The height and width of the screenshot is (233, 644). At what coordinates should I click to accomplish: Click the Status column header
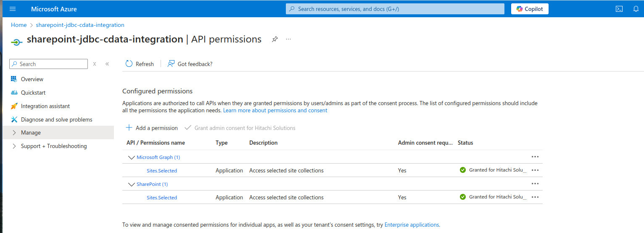465,143
